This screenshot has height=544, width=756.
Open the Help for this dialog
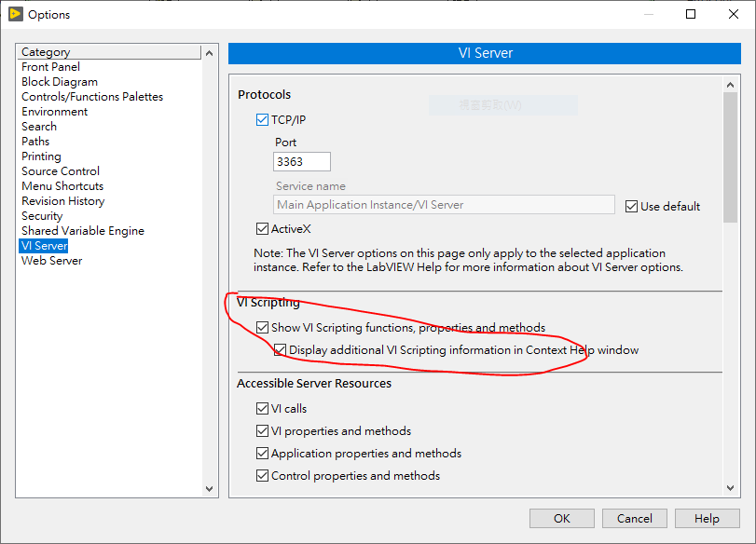707,518
